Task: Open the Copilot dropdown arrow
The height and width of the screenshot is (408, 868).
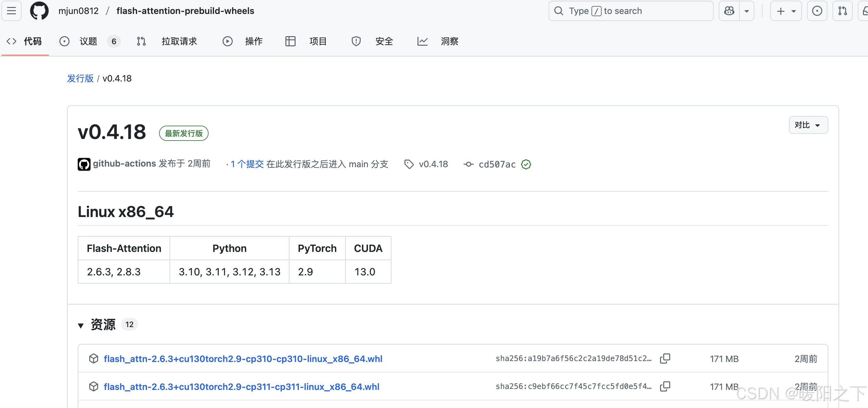Action: tap(747, 11)
